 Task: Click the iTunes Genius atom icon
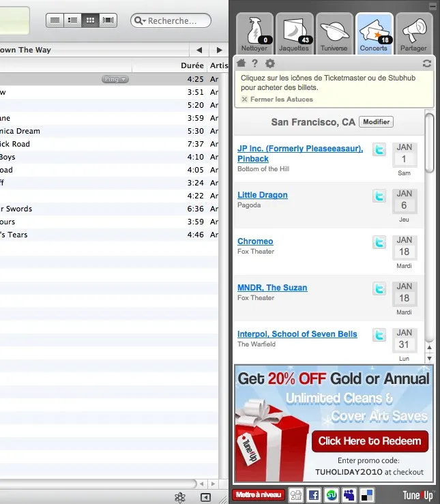[180, 497]
